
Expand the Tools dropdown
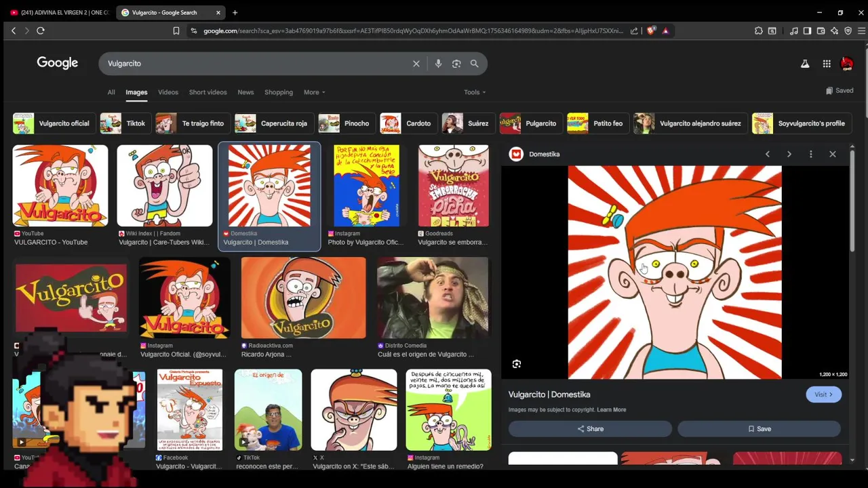475,92
